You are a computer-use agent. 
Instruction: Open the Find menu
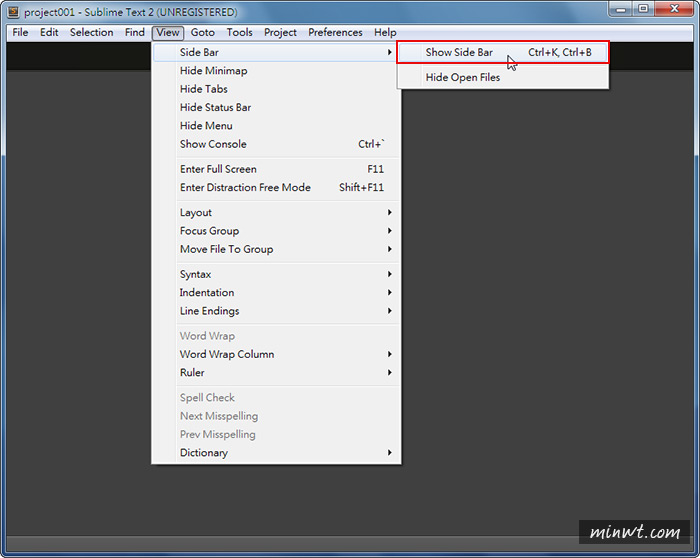(134, 33)
